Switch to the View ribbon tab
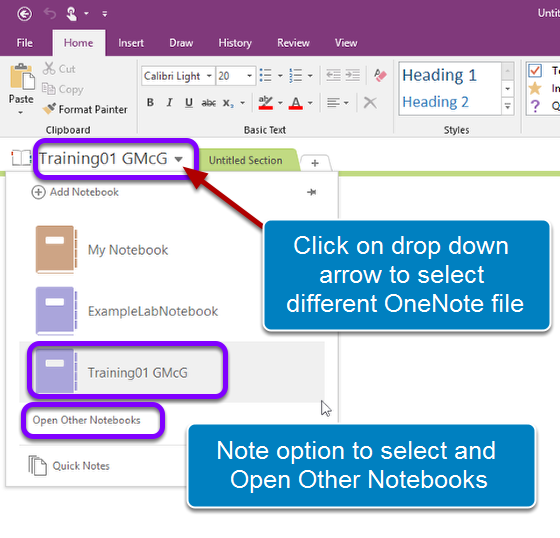This screenshot has height=538, width=560. pos(346,43)
